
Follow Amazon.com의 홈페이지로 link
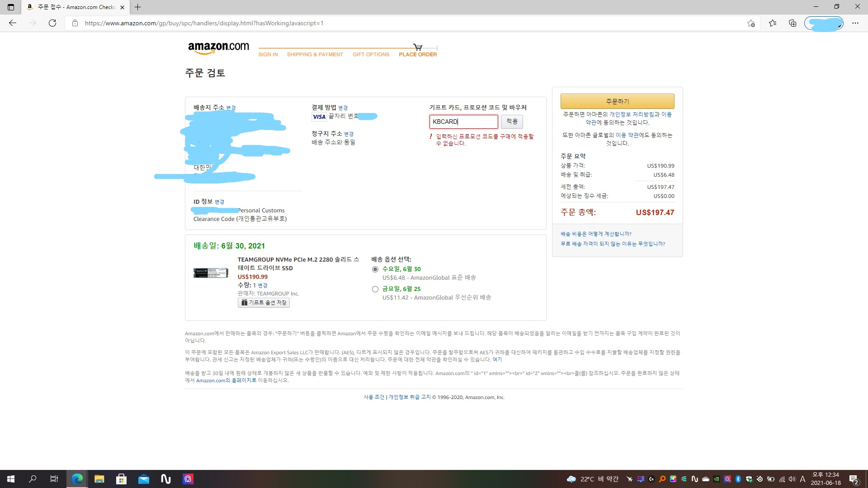226,380
